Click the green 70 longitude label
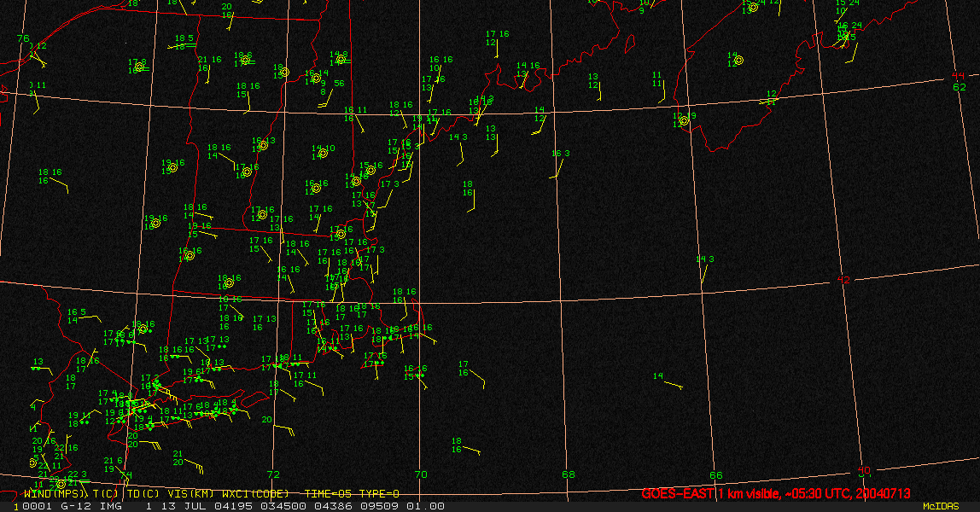The width and height of the screenshot is (980, 512). click(421, 474)
